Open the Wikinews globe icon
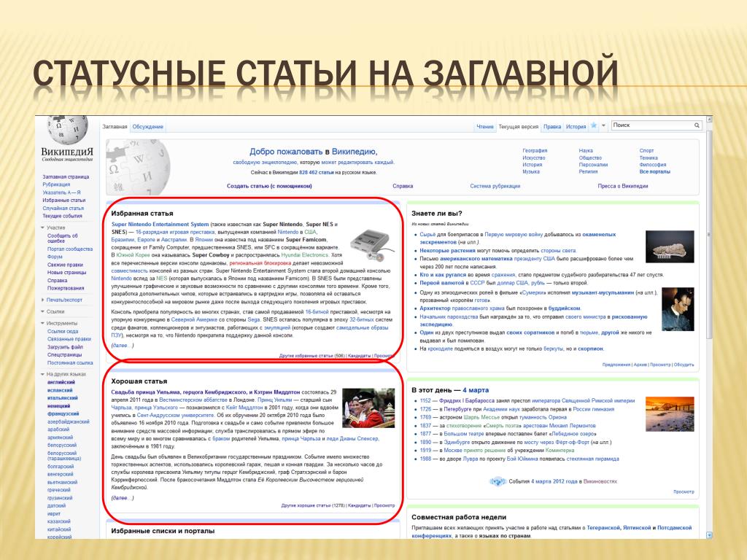The height and width of the screenshot is (560, 747). click(x=498, y=481)
